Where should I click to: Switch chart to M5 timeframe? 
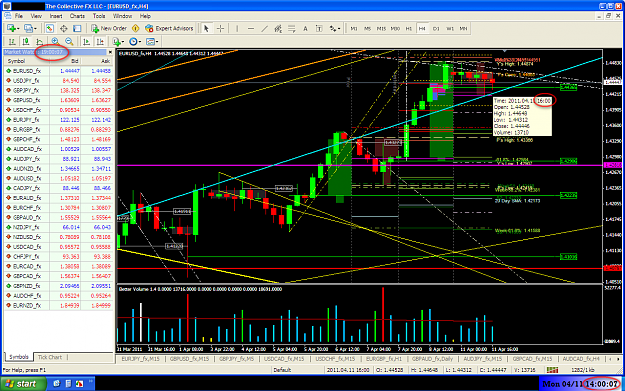[368, 28]
